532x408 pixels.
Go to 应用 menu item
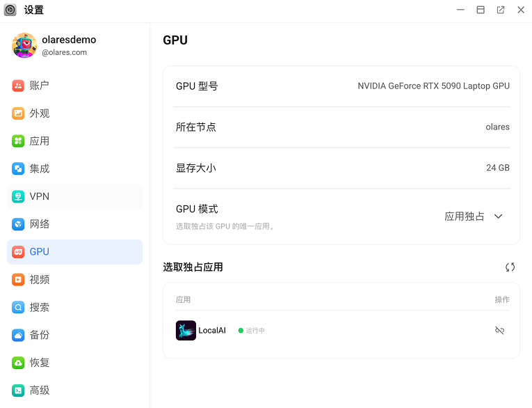tap(74, 141)
